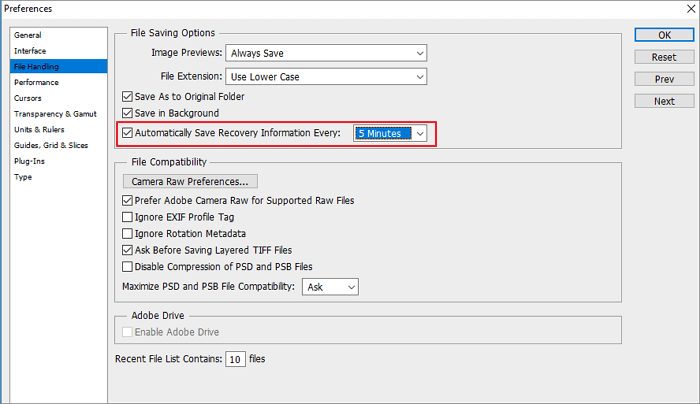
Task: Toggle Save As to Original Folder
Action: 127,96
